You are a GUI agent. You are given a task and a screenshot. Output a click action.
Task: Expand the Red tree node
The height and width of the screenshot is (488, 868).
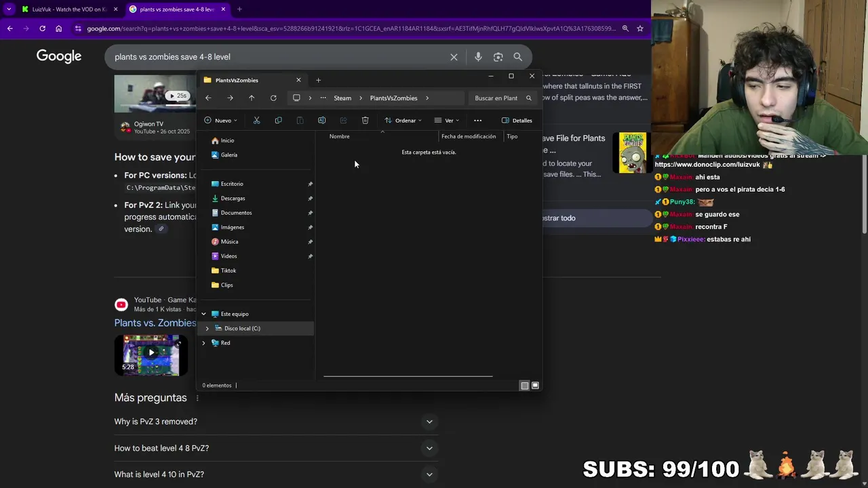tap(203, 343)
